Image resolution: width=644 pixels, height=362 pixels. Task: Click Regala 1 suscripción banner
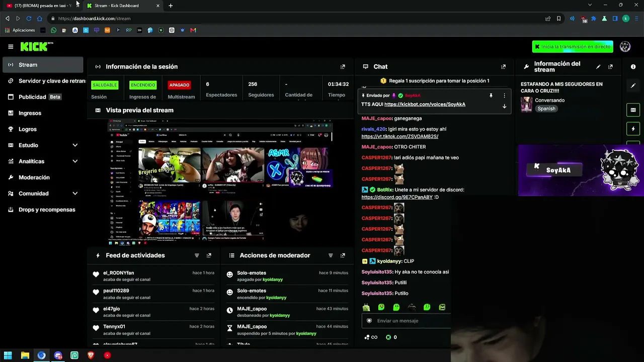[x=435, y=81]
